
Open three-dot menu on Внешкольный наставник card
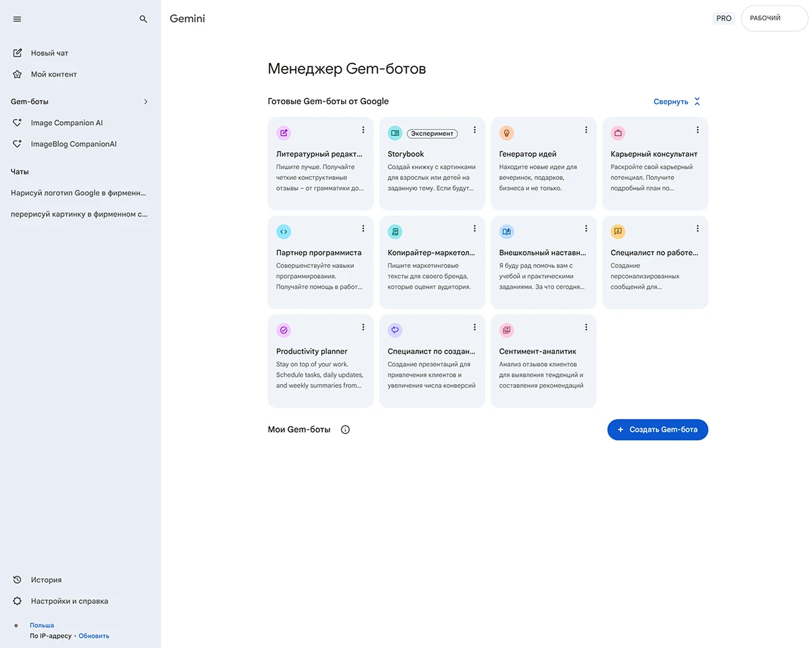click(x=586, y=229)
